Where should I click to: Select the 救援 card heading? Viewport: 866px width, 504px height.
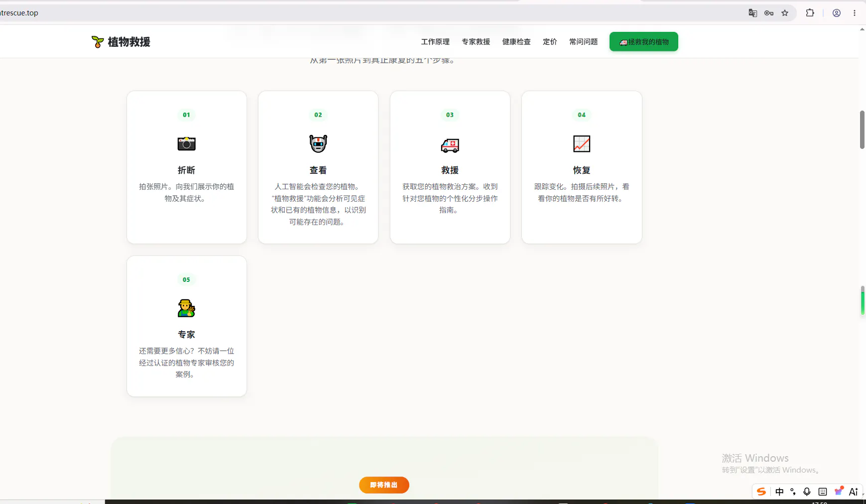450,170
